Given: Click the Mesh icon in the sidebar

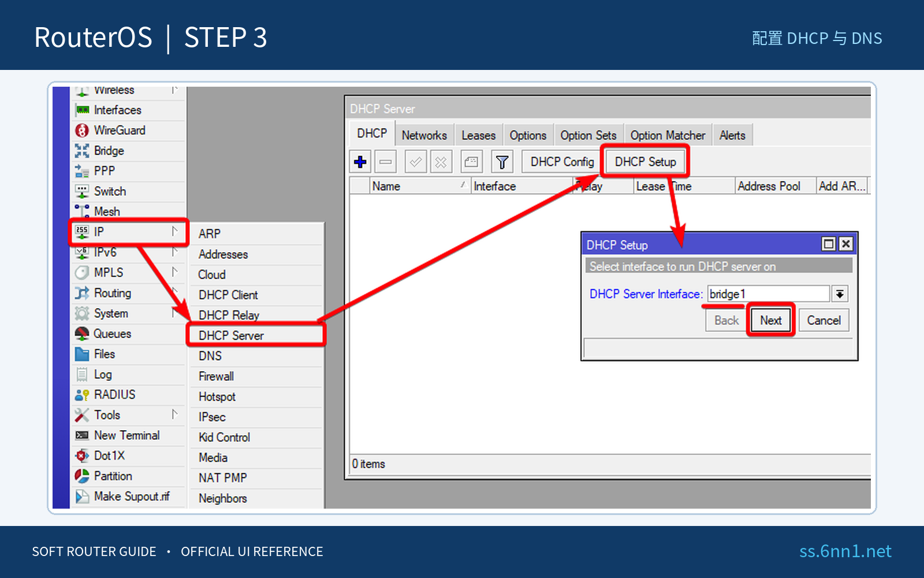Looking at the screenshot, I should 83,212.
